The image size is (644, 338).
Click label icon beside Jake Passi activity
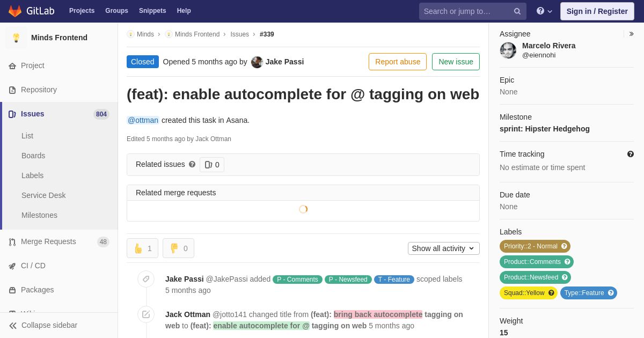pos(146,279)
